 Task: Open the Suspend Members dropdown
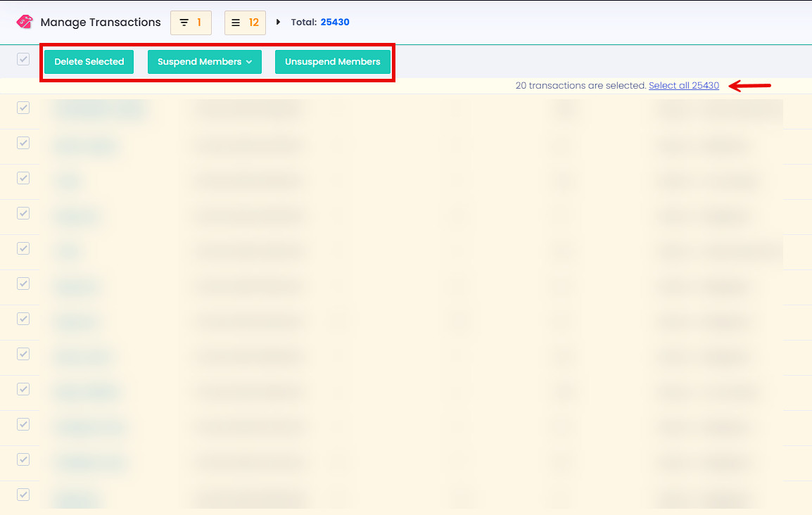[205, 62]
